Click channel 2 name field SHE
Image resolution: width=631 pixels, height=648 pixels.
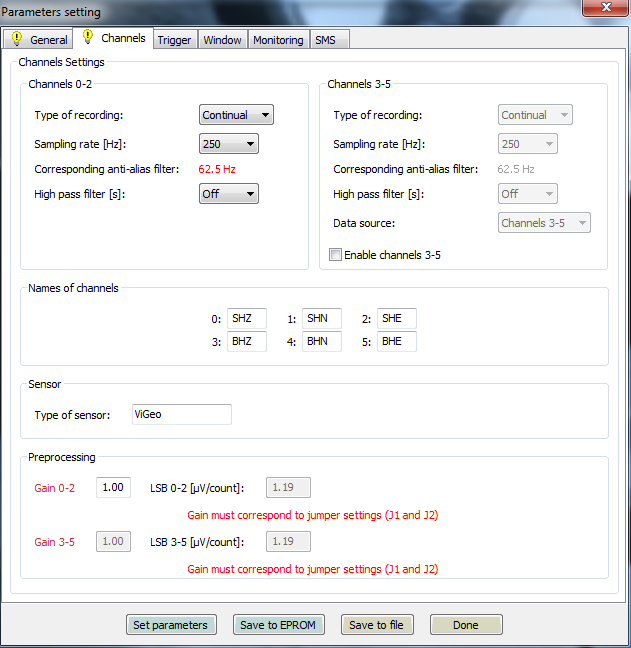click(x=397, y=318)
